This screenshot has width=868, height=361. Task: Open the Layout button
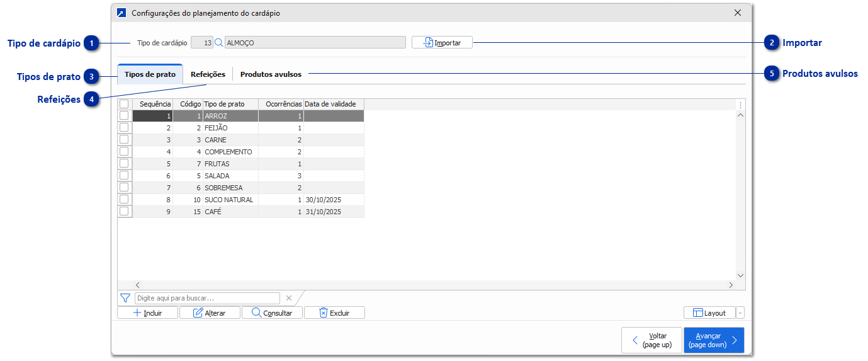tap(709, 312)
